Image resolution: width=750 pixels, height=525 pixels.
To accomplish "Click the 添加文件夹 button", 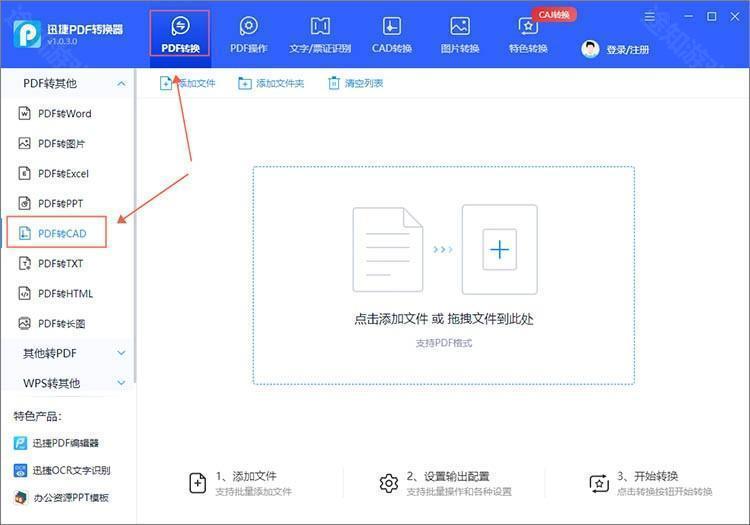I will point(271,83).
